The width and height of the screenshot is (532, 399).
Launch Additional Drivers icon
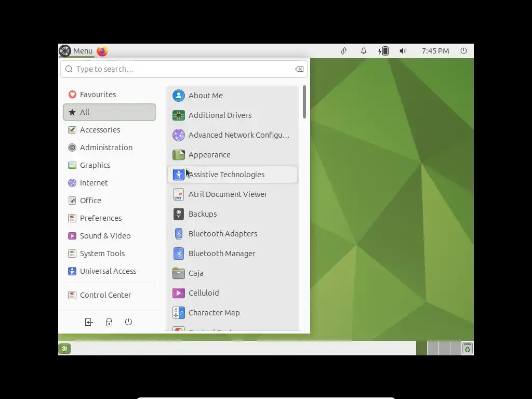(179, 115)
